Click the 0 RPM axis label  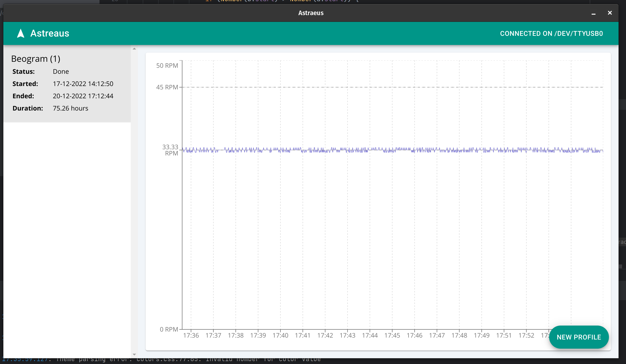tap(169, 329)
